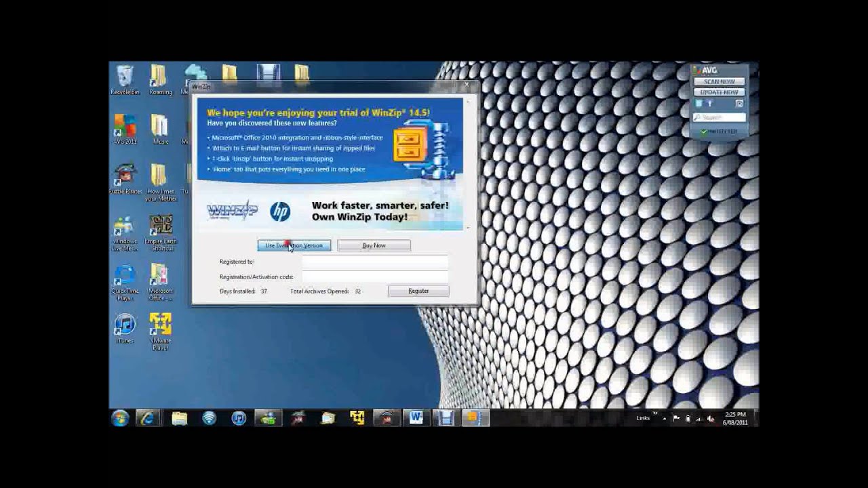Select the Roaming folder on desktop
This screenshot has width=868, height=488.
[160, 80]
